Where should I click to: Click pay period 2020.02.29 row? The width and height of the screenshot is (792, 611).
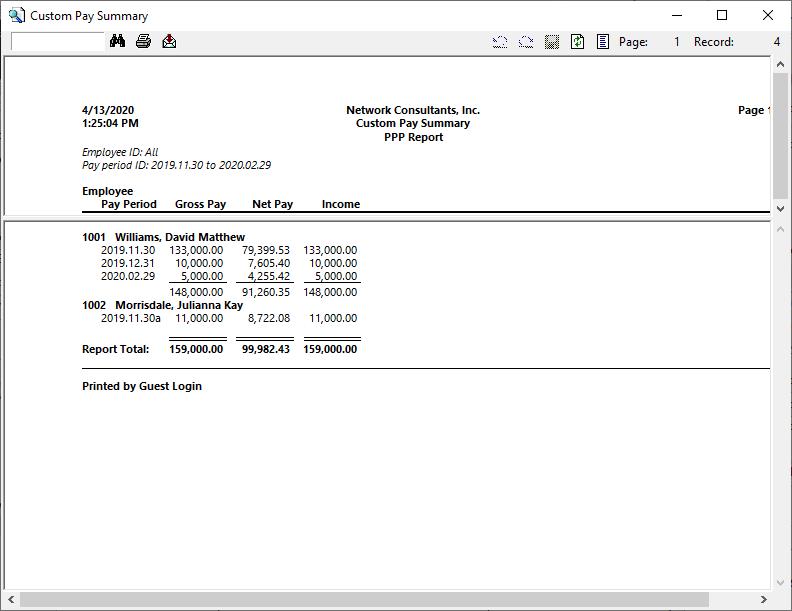click(x=128, y=277)
